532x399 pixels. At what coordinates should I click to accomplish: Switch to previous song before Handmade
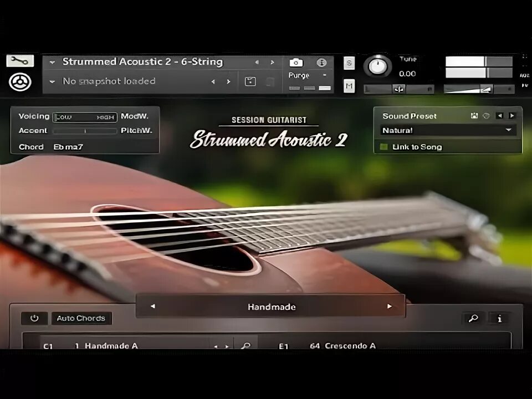click(153, 306)
